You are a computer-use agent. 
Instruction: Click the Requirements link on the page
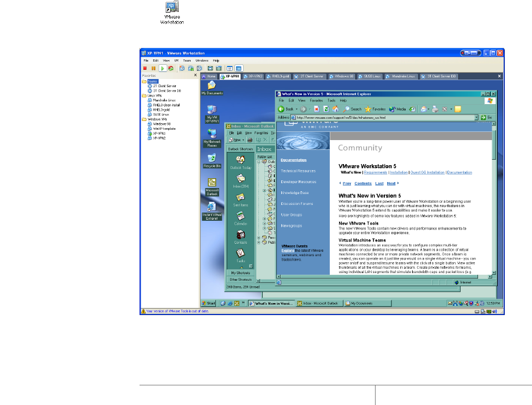(x=375, y=173)
